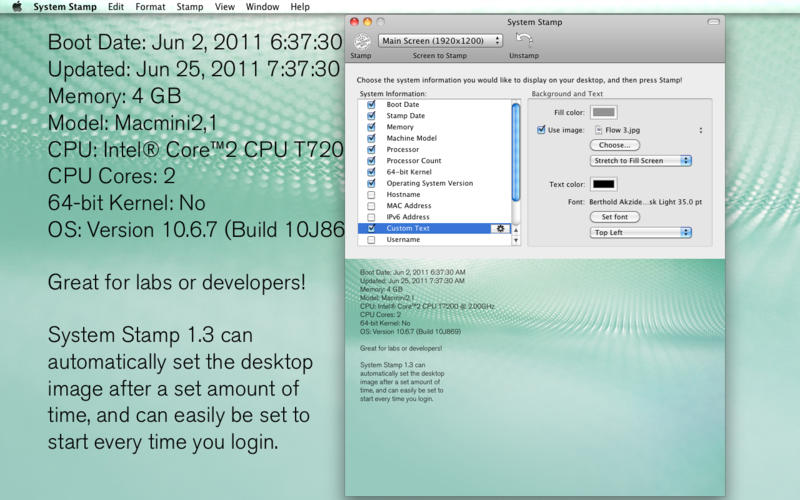
Task: Uncheck the Boot Date checkbox
Action: [372, 105]
